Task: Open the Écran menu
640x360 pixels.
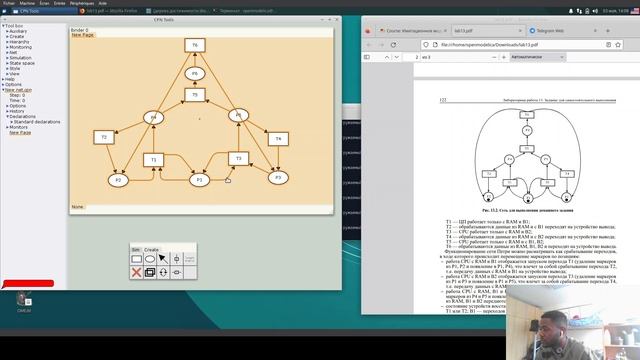Action: click(x=44, y=3)
